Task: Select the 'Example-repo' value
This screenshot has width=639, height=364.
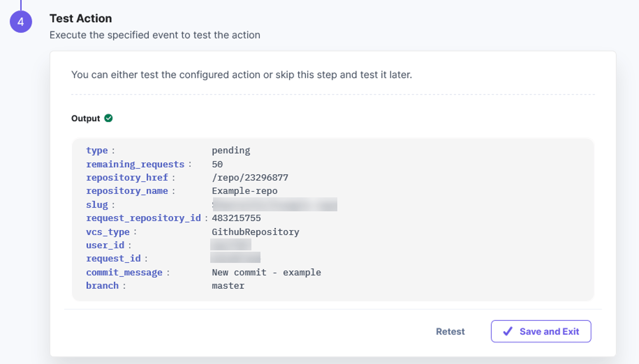Action: [x=245, y=191]
